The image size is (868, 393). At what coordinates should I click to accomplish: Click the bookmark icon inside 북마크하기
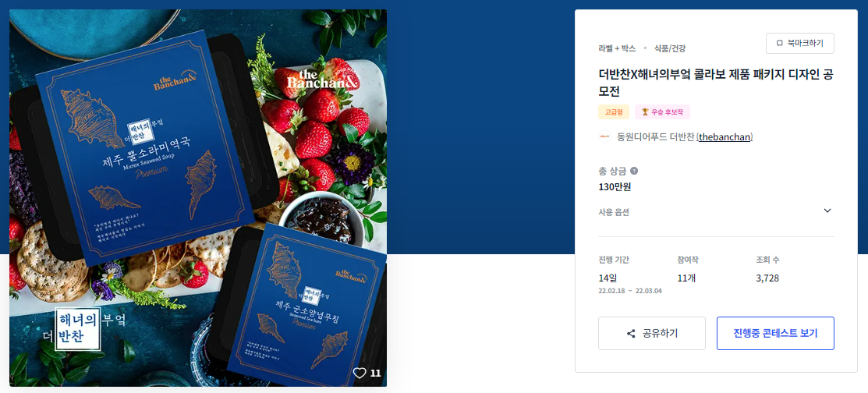tap(779, 43)
